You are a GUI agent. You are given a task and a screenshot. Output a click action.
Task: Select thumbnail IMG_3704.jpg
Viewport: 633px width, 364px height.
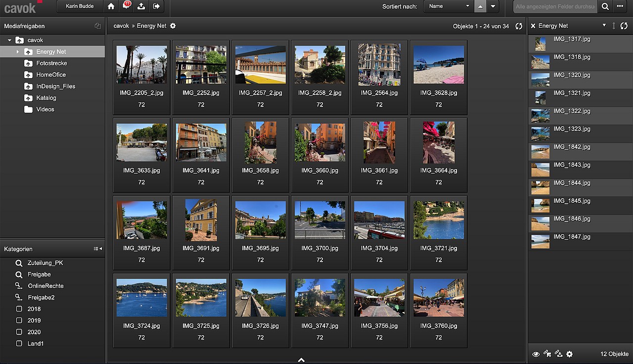pos(379,220)
